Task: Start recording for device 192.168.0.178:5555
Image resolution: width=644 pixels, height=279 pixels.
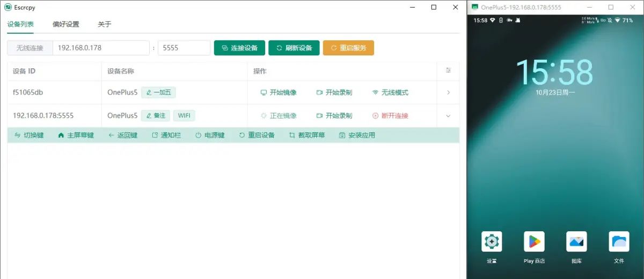Action: pyautogui.click(x=334, y=116)
